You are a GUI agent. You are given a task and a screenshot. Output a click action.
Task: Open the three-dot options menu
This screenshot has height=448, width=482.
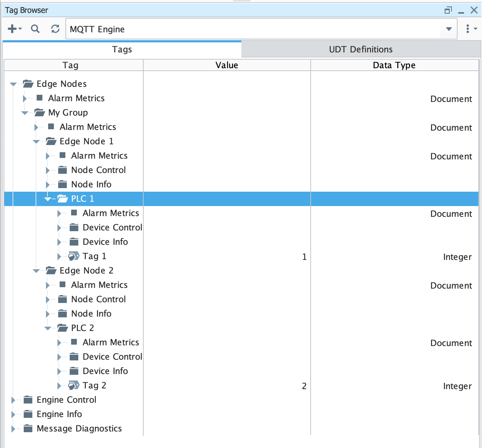coord(468,29)
